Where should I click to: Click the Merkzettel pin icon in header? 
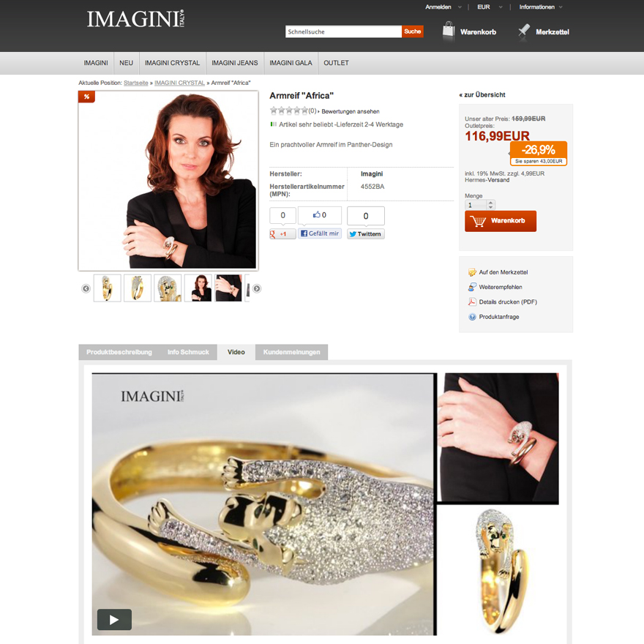coord(524,31)
